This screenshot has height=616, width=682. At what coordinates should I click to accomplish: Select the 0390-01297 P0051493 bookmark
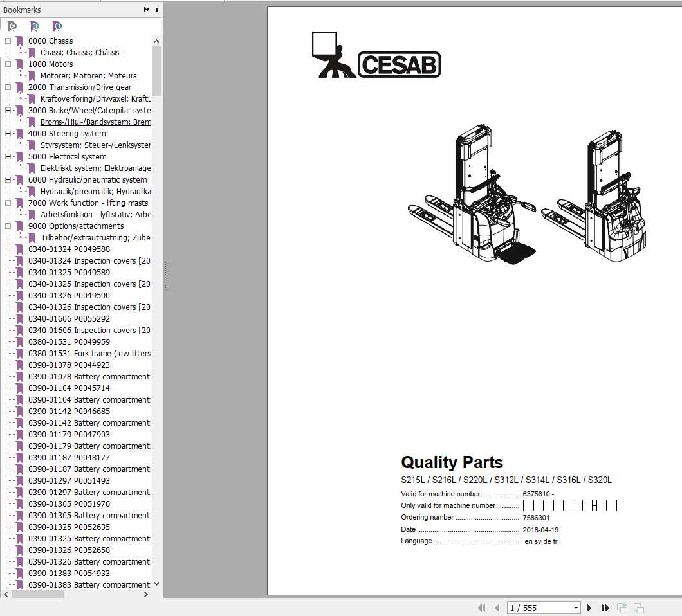69,480
